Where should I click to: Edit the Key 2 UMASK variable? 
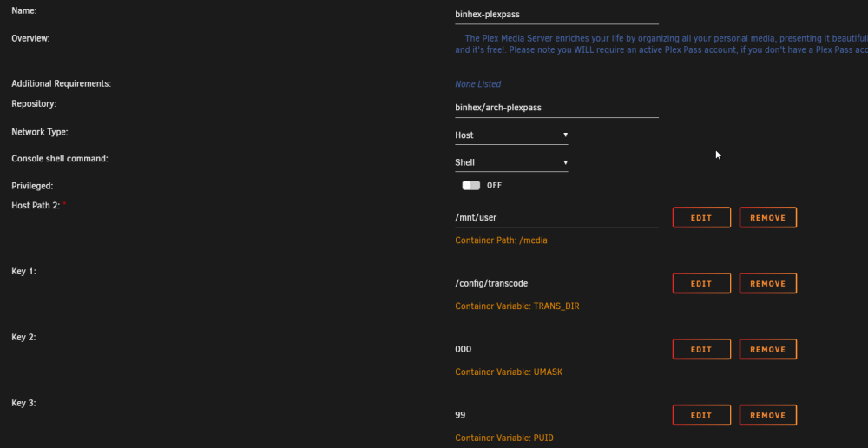[701, 349]
